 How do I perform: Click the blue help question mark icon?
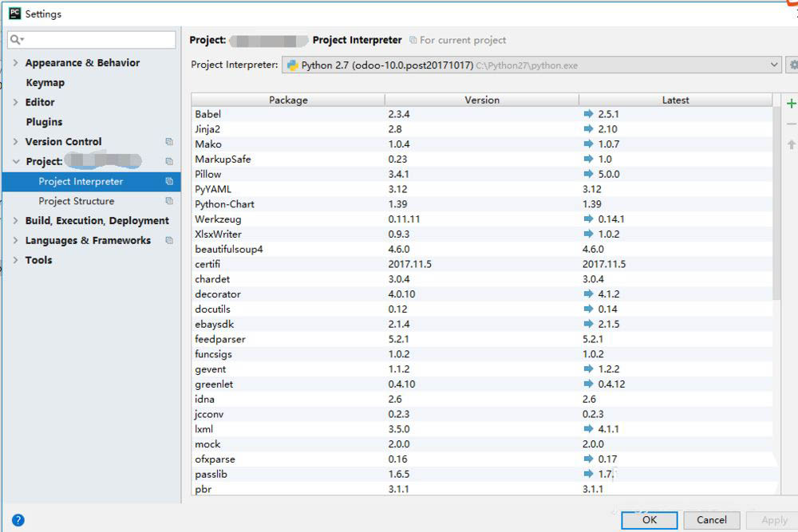(x=18, y=520)
